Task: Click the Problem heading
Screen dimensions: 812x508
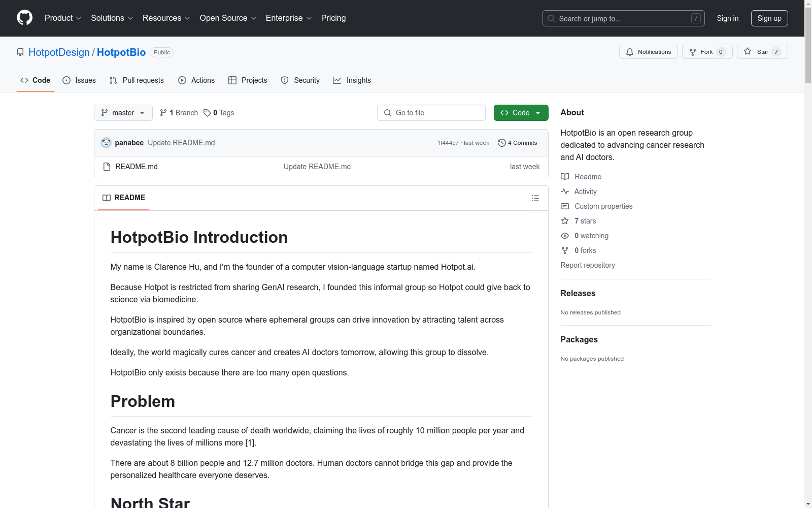Action: pyautogui.click(x=143, y=401)
